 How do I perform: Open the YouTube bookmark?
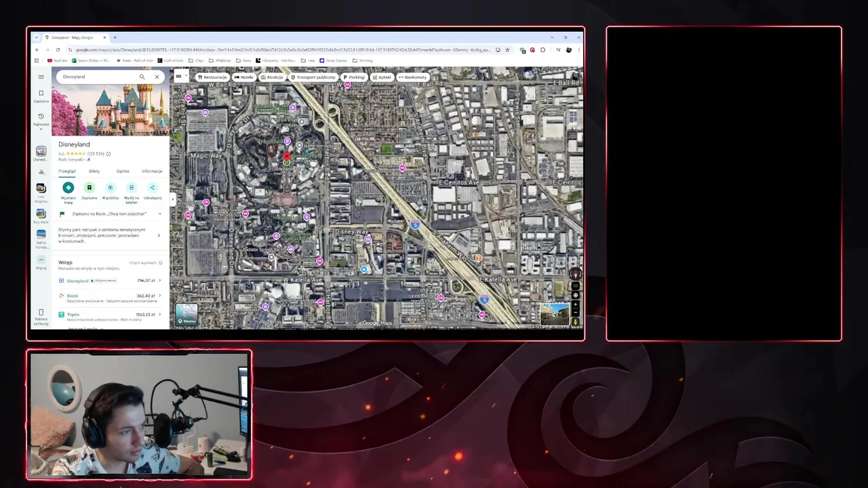coord(57,60)
